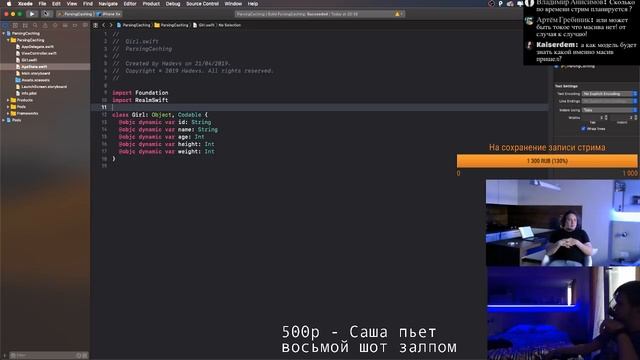
Task: Adjust the Indent width stepper
Action: click(x=635, y=118)
